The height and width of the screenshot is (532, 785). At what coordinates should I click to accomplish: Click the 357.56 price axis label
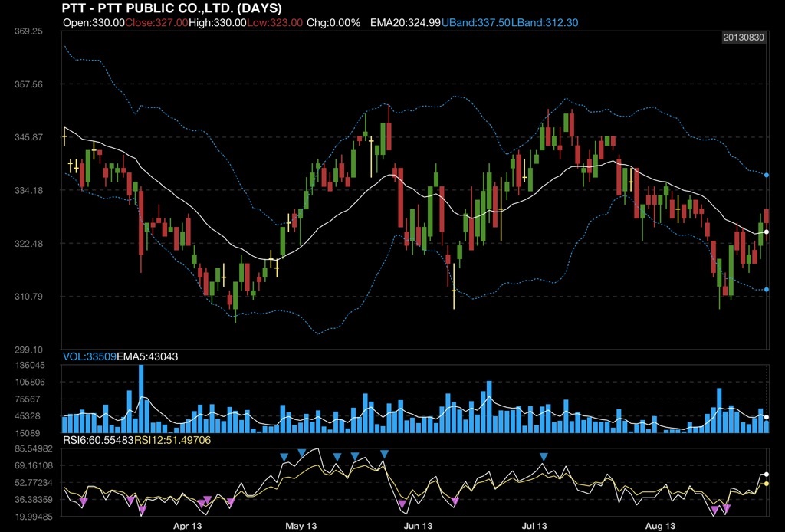(x=28, y=84)
